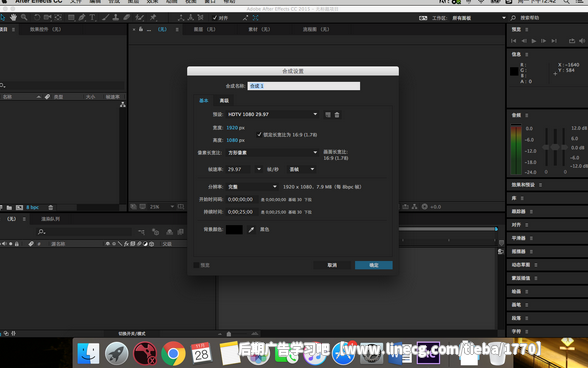Open the Footage (none) viewer tab

coord(259,29)
